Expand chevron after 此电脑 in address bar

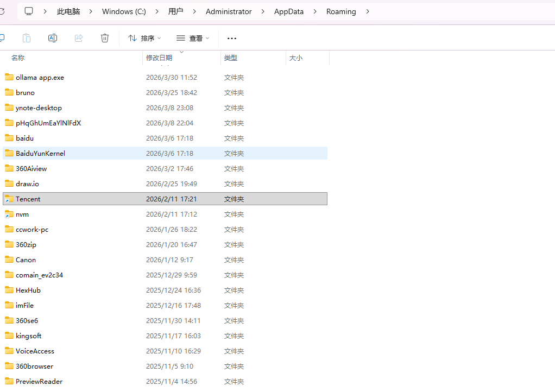[91, 12]
